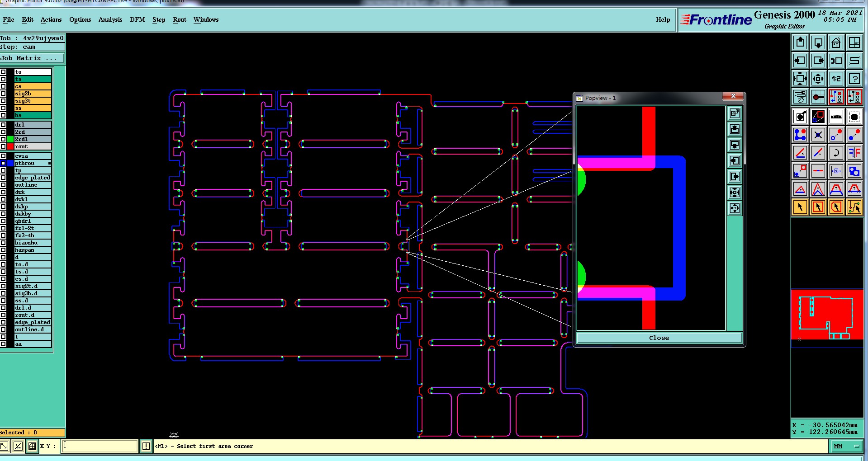Screen dimensions: 868x461
Task: Select the net selection pointer tool
Action: [x=854, y=207]
